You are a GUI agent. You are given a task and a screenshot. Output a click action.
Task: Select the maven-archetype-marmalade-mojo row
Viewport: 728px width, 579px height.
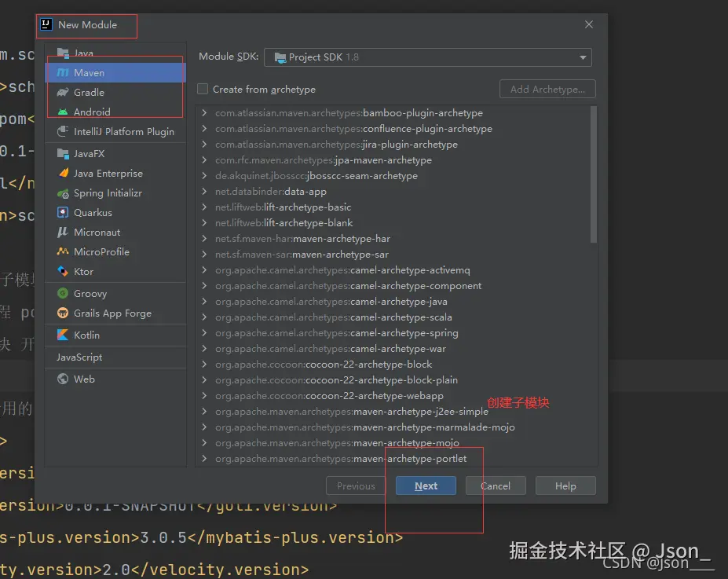(x=393, y=427)
